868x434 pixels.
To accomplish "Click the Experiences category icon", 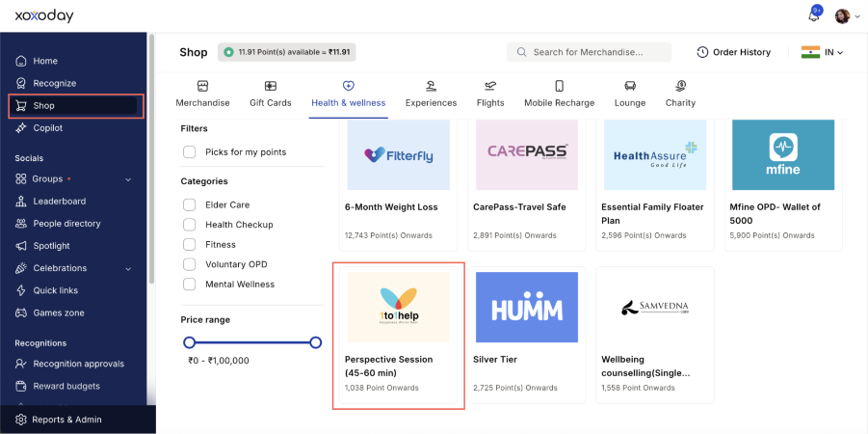I will coord(431,86).
